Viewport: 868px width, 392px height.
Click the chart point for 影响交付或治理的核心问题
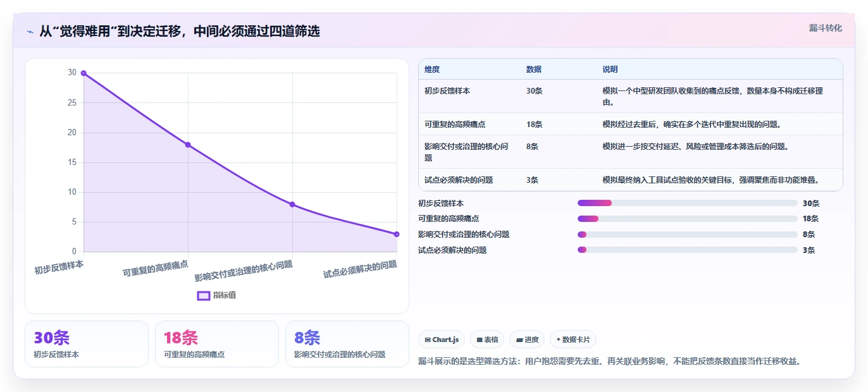[x=292, y=204]
